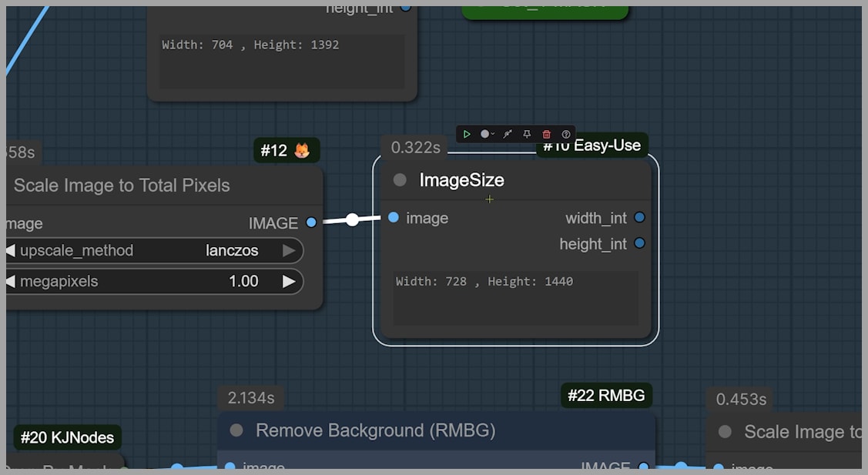The width and height of the screenshot is (868, 475).
Task: Click the image input socket on ImageSize
Action: [394, 218]
